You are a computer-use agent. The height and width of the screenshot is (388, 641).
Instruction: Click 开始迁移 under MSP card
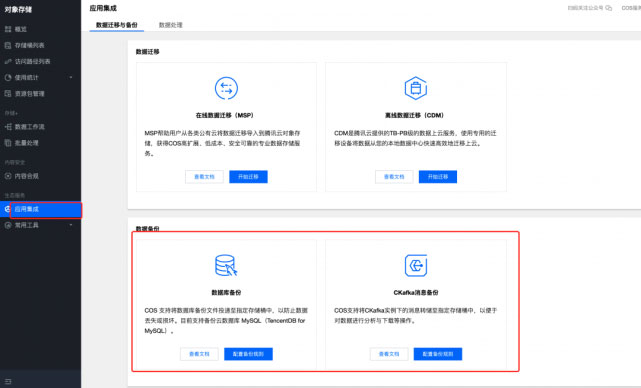click(248, 177)
